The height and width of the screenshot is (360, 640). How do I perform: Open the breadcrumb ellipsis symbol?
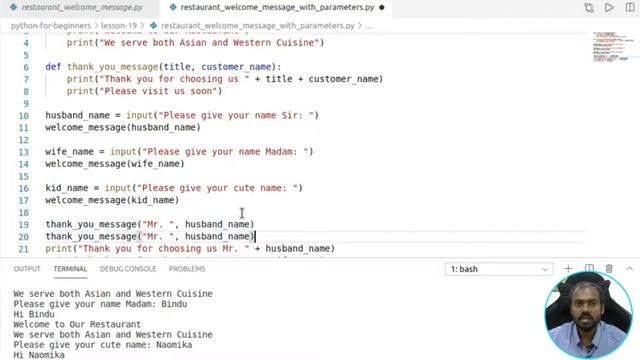click(x=369, y=26)
